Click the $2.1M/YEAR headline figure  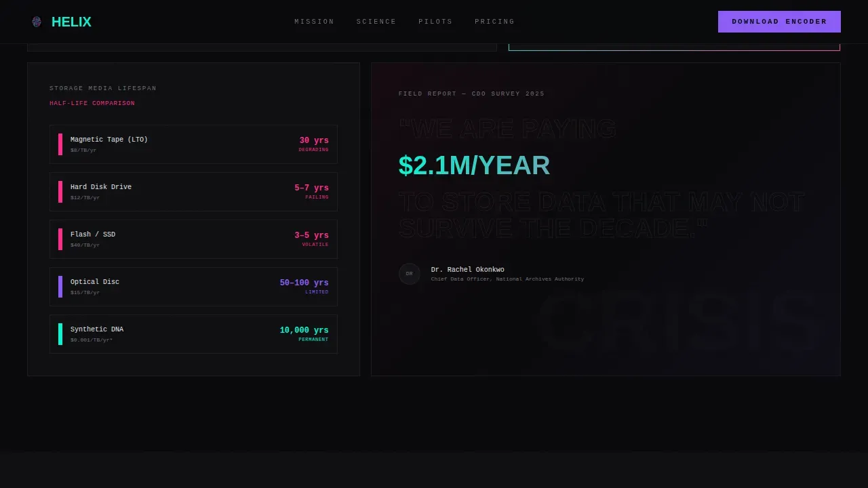(475, 165)
